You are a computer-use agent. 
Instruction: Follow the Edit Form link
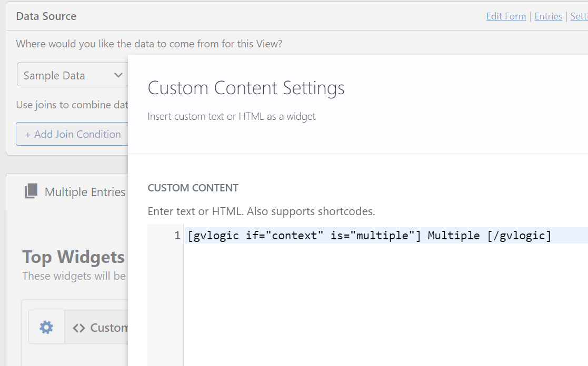[505, 16]
